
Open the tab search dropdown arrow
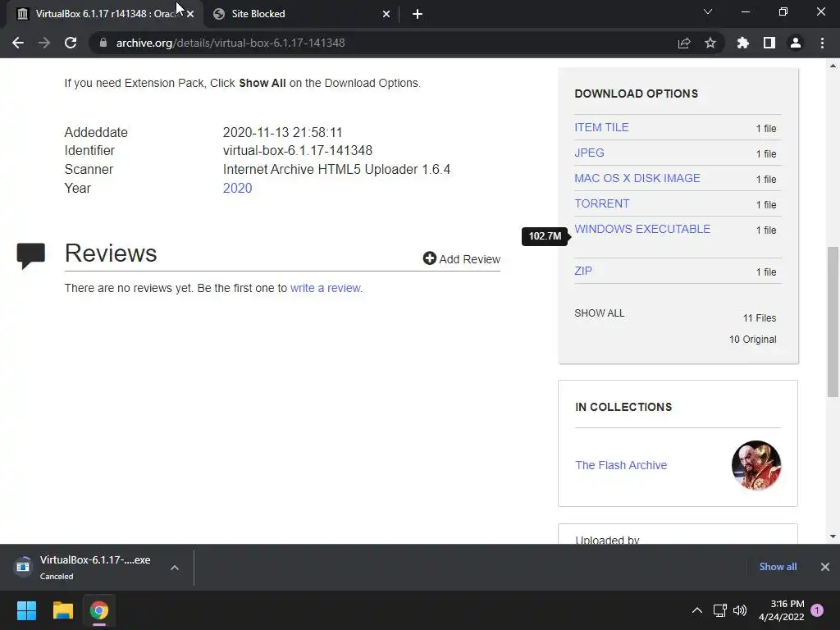[x=708, y=11]
